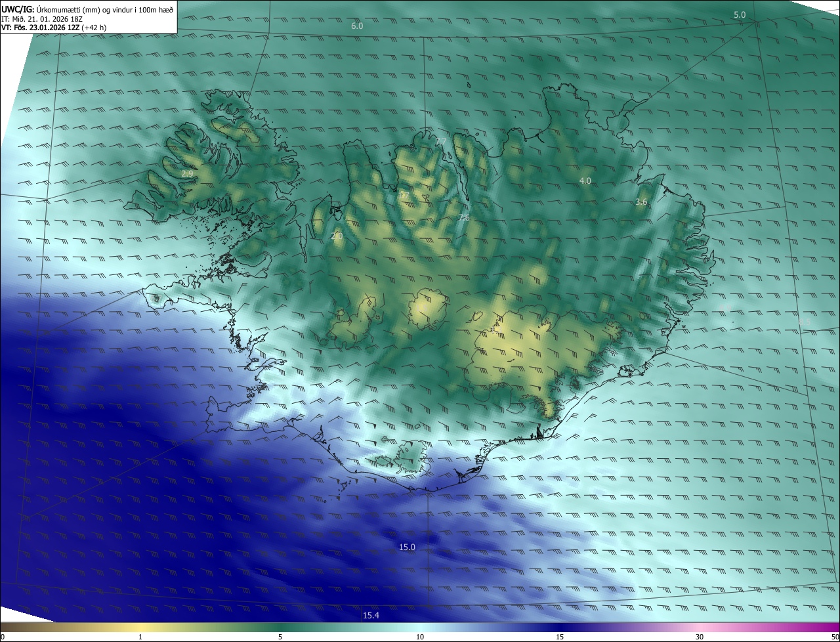The width and height of the screenshot is (840, 642).
Task: Click the 0 tick on the color scale
Action: (3, 637)
